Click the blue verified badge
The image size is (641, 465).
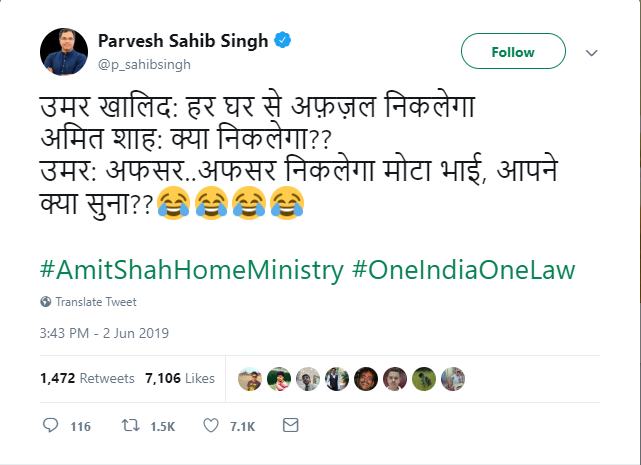click(x=285, y=41)
